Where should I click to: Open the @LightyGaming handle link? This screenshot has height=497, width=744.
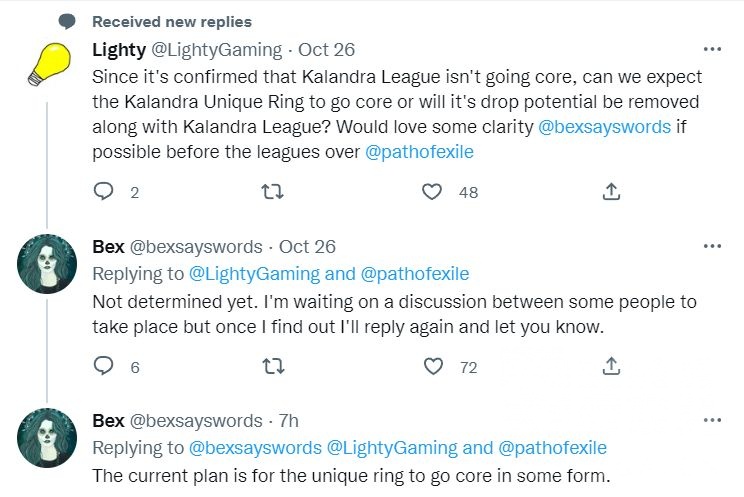coord(211,49)
